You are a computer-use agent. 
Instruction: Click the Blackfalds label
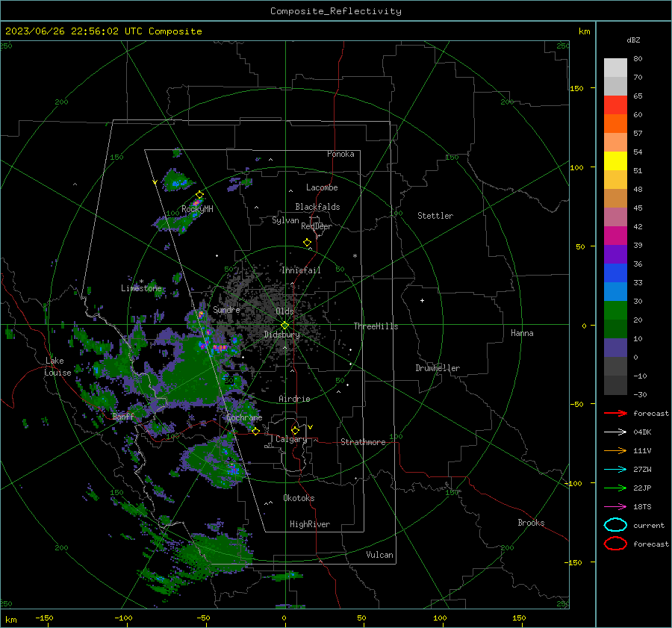click(x=317, y=207)
